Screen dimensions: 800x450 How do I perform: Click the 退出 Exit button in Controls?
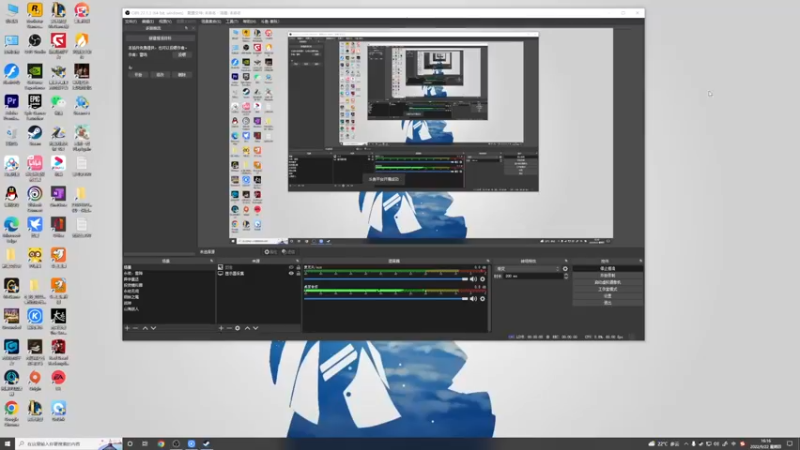click(607, 303)
